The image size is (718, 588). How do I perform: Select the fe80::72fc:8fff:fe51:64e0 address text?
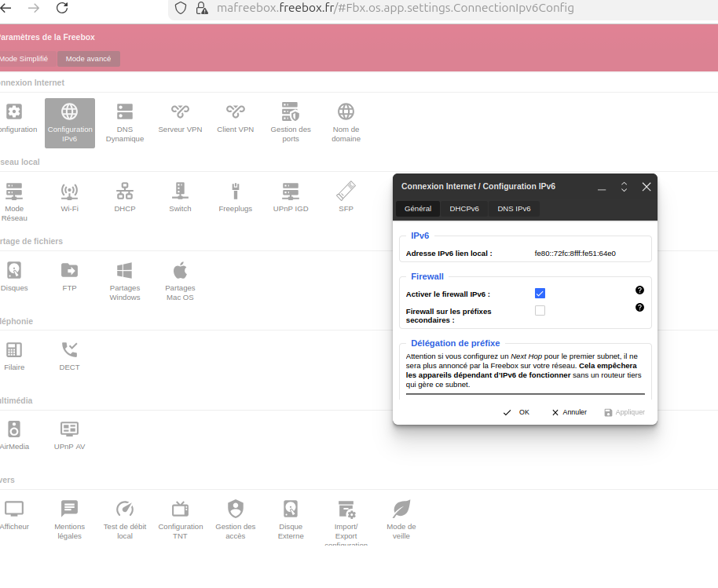tap(575, 253)
